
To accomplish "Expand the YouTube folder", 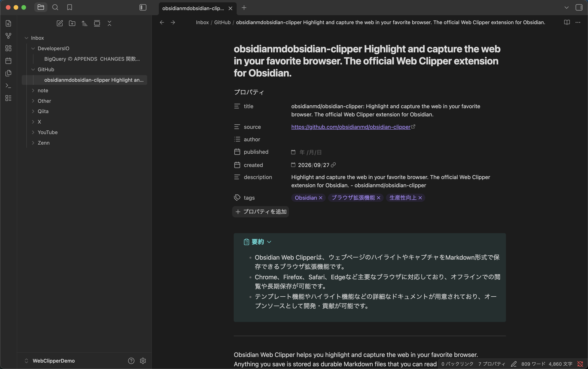I will tap(33, 132).
